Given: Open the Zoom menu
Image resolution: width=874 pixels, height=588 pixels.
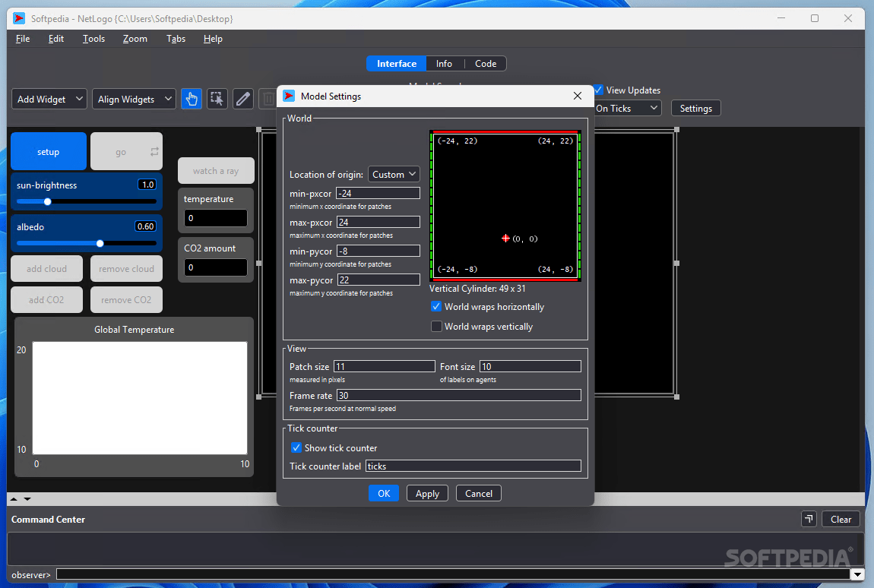Looking at the screenshot, I should [135, 39].
